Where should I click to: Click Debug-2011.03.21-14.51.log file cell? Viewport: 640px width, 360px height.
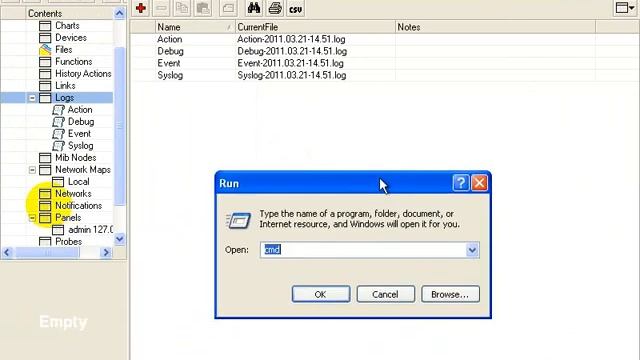[x=292, y=51]
